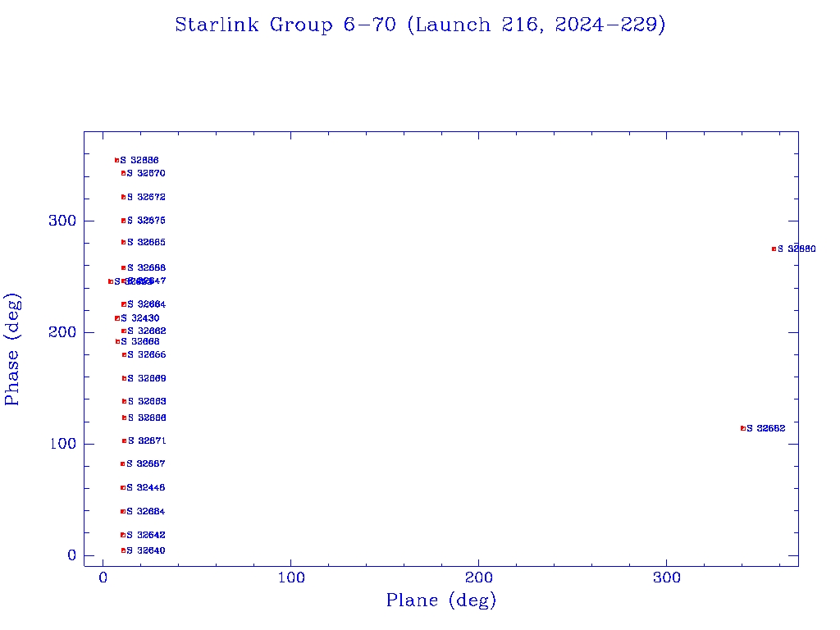
Task: Click the x-axis tick label '100'
Action: coord(291,577)
